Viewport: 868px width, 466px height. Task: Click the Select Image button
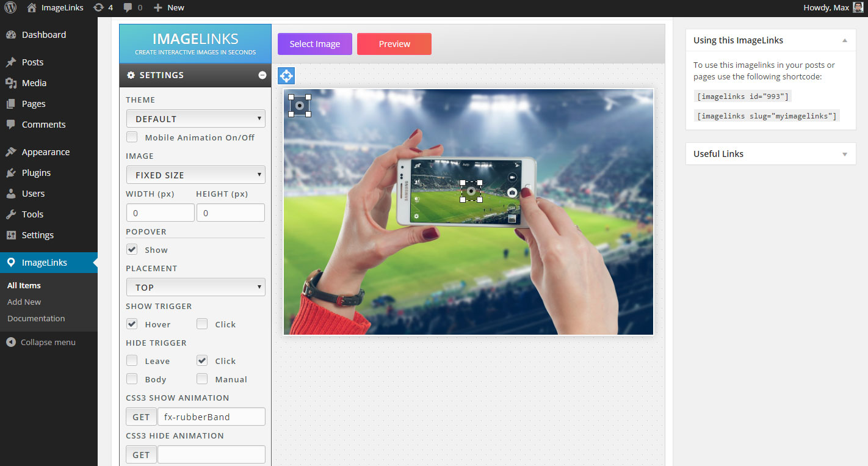[314, 43]
